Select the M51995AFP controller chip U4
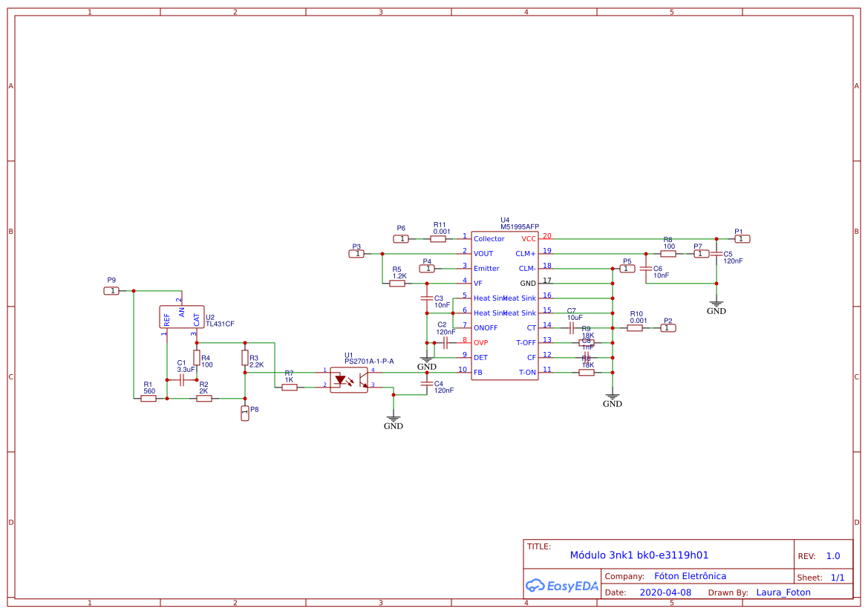The height and width of the screenshot is (614, 868). 505,304
